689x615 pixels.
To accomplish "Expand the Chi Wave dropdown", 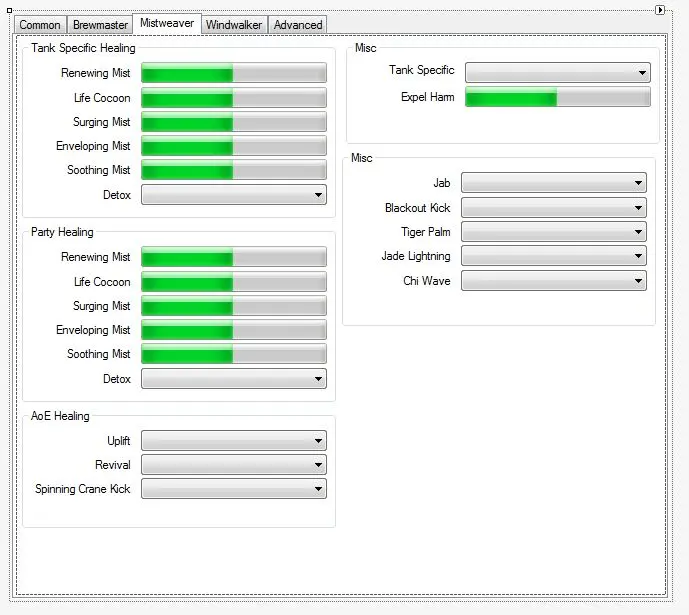I will pyautogui.click(x=554, y=281).
